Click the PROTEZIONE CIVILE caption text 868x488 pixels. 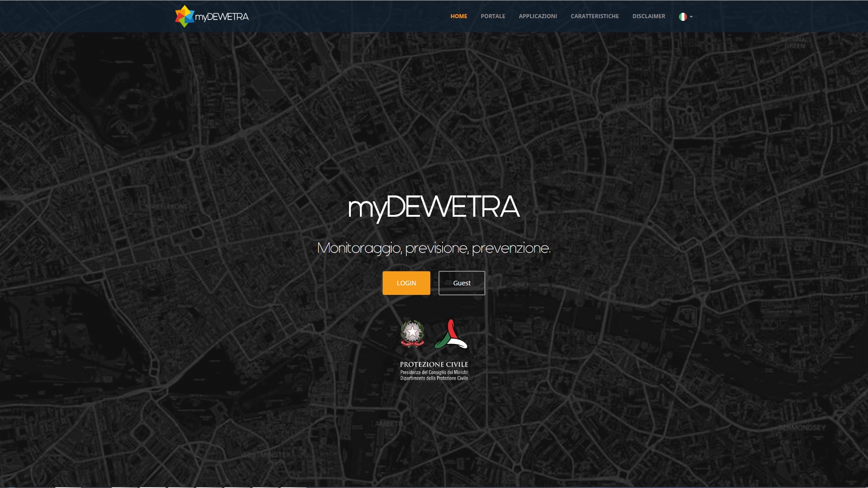(434, 364)
